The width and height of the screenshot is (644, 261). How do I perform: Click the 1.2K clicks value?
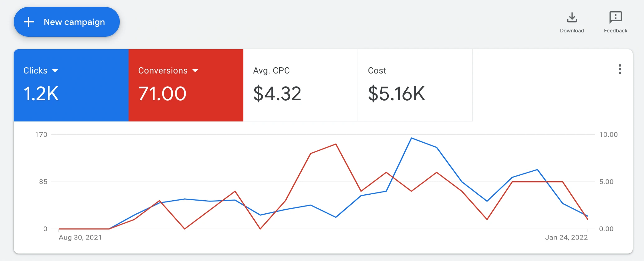pyautogui.click(x=41, y=93)
